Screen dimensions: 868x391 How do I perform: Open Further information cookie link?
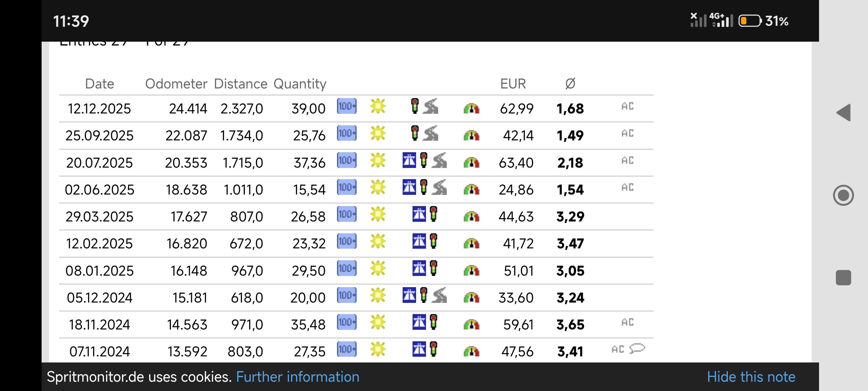coord(298,377)
